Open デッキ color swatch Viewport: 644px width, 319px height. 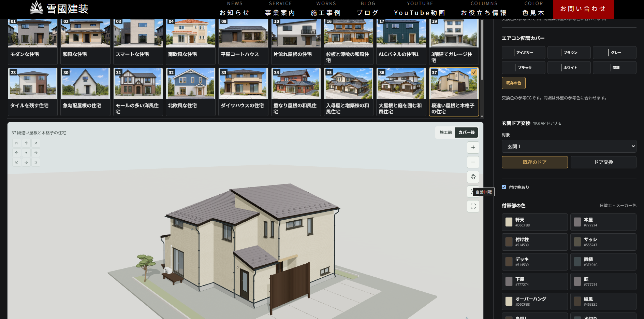(x=535, y=262)
